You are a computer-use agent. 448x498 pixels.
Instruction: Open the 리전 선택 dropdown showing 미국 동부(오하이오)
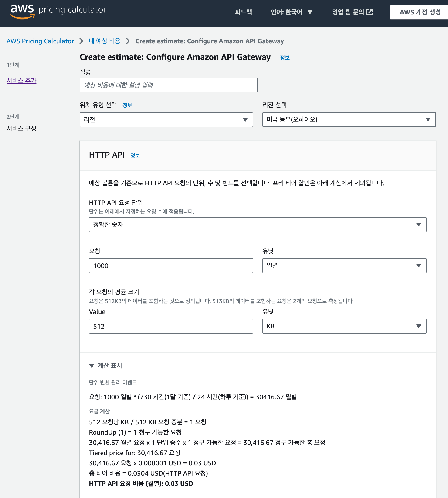tap(349, 119)
